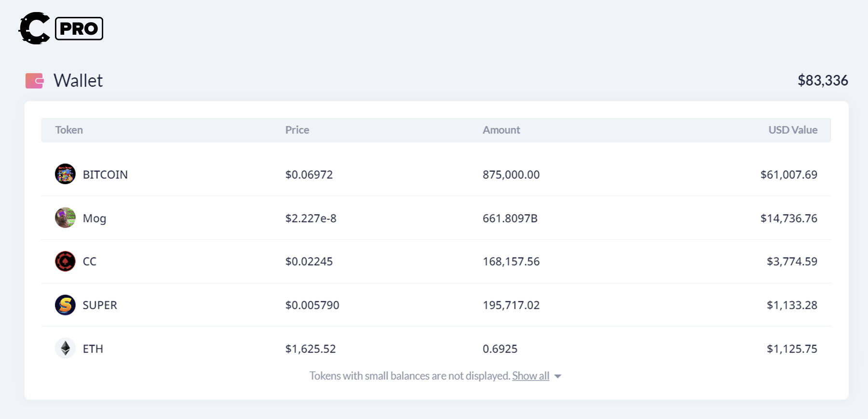868x419 pixels.
Task: Click the wallet total $83,336
Action: click(823, 81)
